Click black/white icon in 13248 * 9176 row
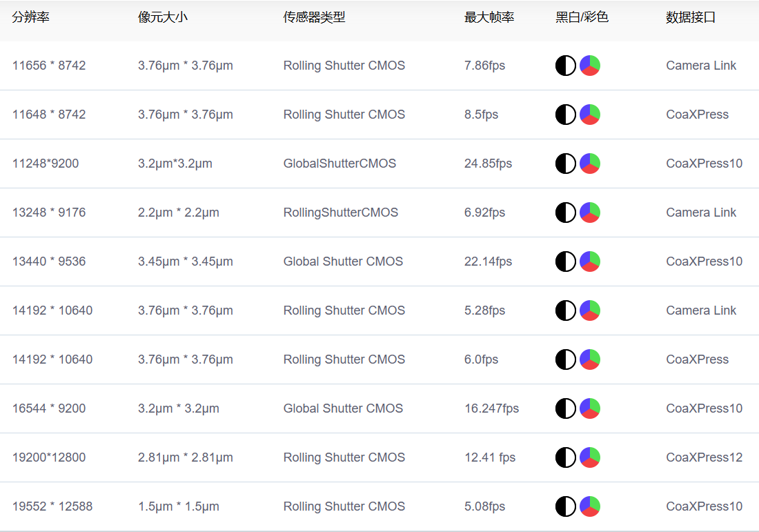759x532 pixels. (x=565, y=213)
